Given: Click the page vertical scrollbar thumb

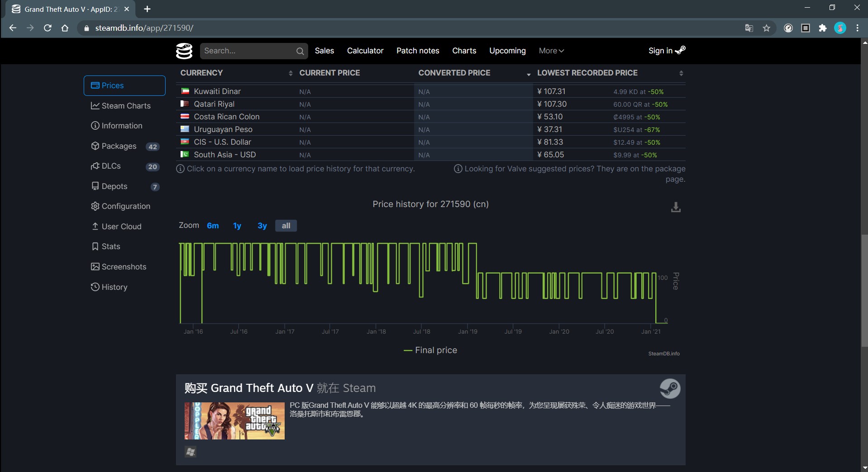Looking at the screenshot, I should click(864, 291).
